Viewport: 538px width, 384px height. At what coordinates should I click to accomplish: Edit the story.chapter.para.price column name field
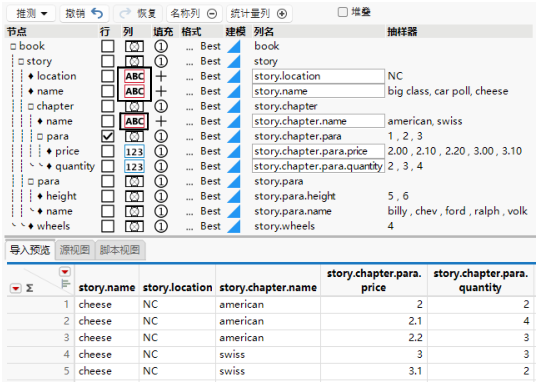[x=318, y=151]
